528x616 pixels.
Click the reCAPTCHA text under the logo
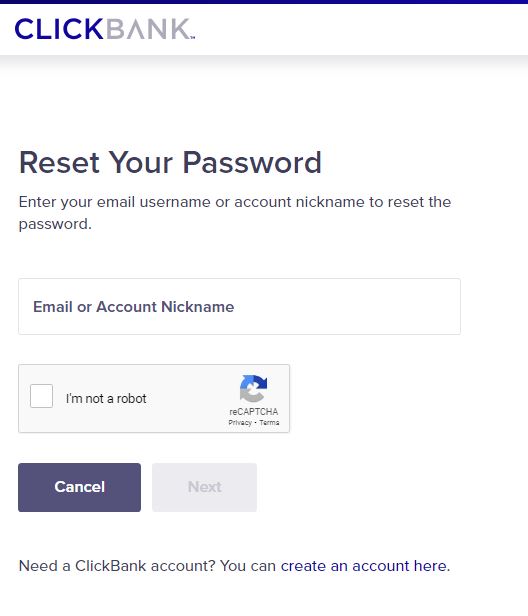pos(254,412)
